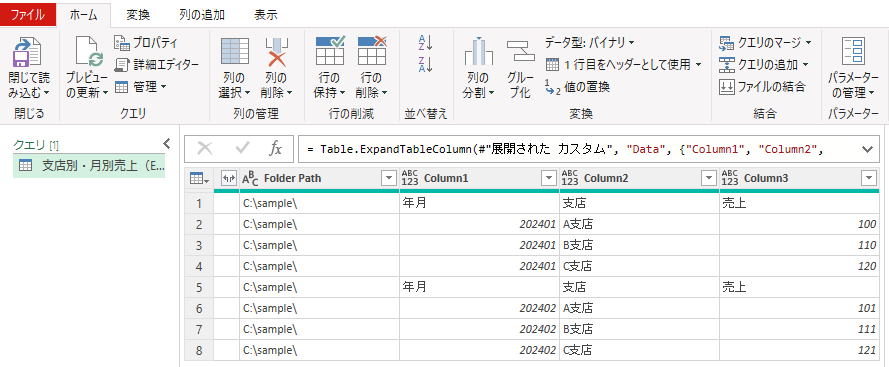The width and height of the screenshot is (889, 367).
Task: Click the A支店 cell in row 6
Action: click(x=639, y=308)
